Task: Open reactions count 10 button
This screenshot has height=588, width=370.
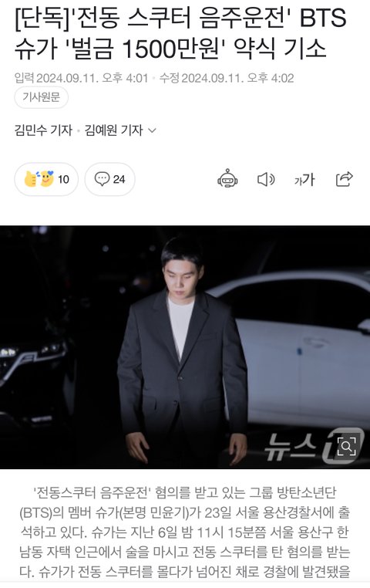Action: click(x=46, y=179)
